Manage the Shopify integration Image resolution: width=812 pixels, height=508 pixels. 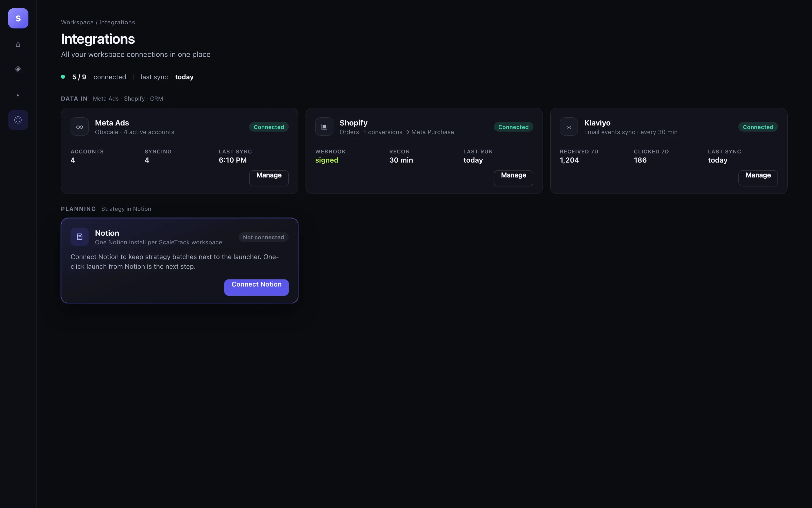(513, 178)
